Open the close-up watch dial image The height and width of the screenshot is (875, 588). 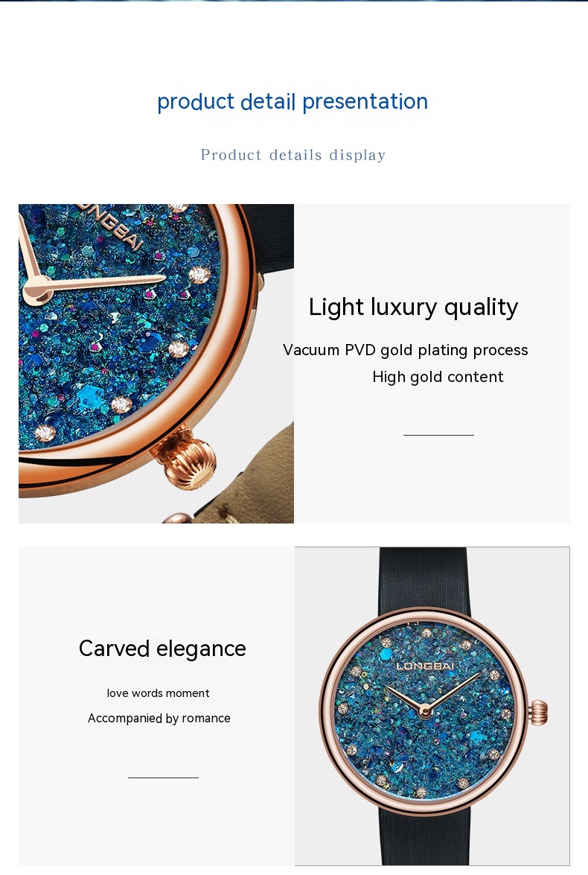click(156, 363)
